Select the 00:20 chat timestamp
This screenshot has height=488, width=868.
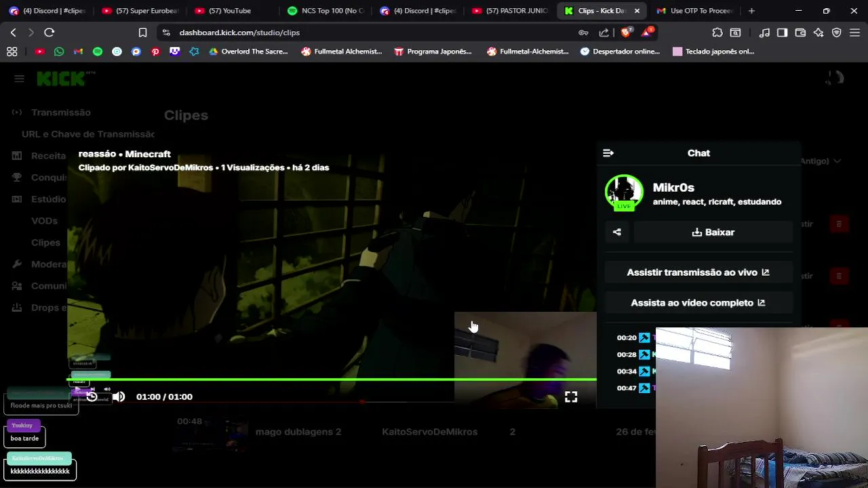click(627, 338)
